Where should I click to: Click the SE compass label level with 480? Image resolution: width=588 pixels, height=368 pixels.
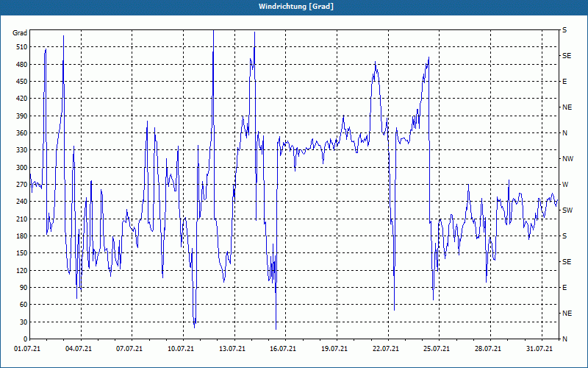pyautogui.click(x=567, y=56)
